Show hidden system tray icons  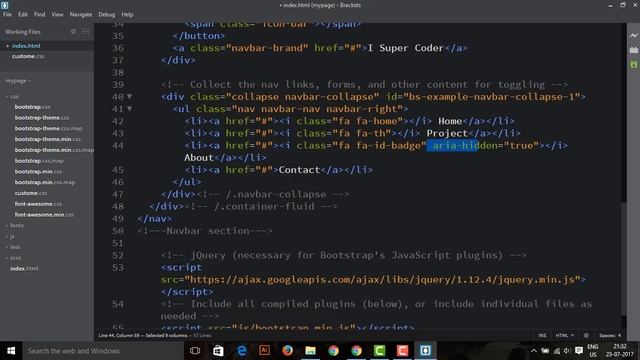click(533, 351)
